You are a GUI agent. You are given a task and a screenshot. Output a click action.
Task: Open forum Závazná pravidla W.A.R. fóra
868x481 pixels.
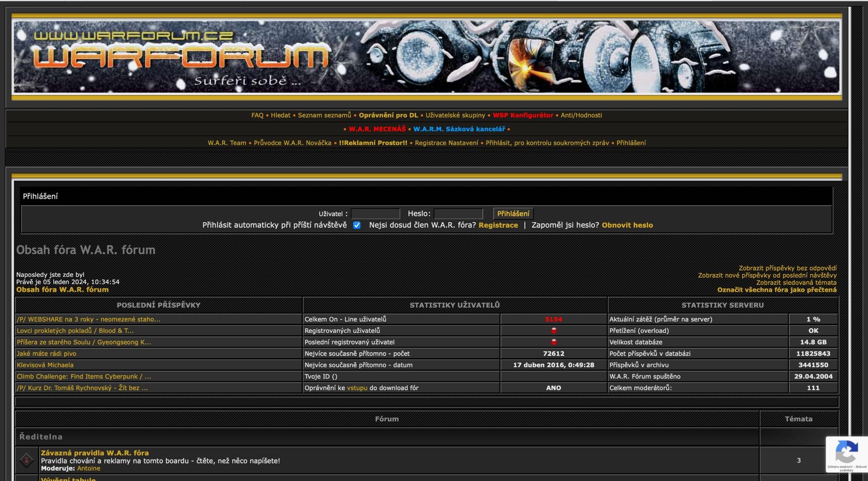pos(94,453)
